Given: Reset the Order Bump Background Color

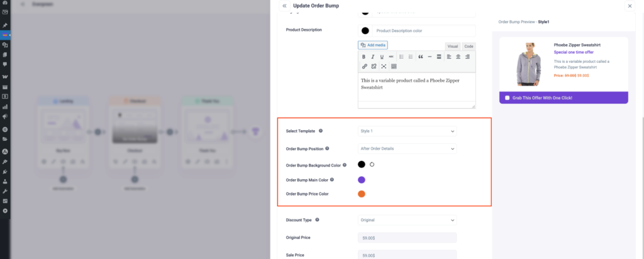Looking at the screenshot, I should (x=372, y=164).
